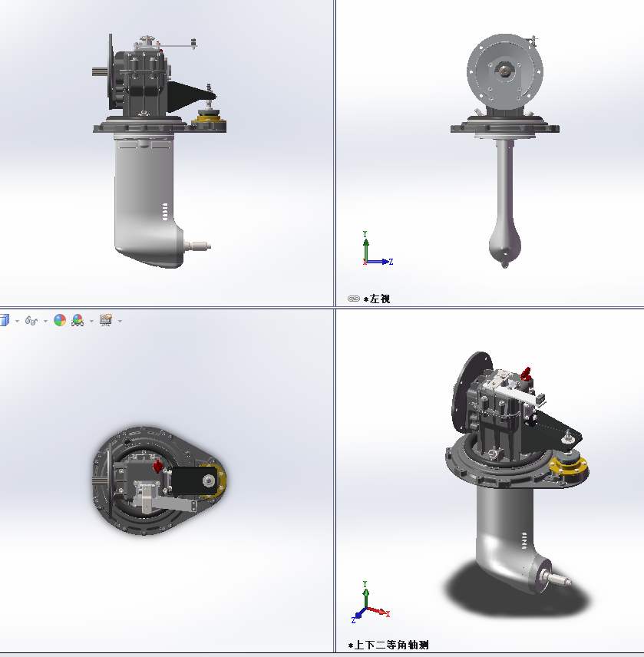Select the top-down model in the bottom-left viewport
This screenshot has height=657, width=644.
(x=159, y=480)
